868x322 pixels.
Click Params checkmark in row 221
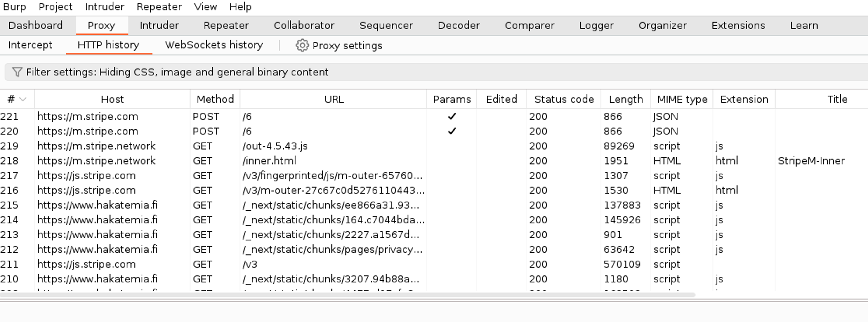tap(452, 117)
